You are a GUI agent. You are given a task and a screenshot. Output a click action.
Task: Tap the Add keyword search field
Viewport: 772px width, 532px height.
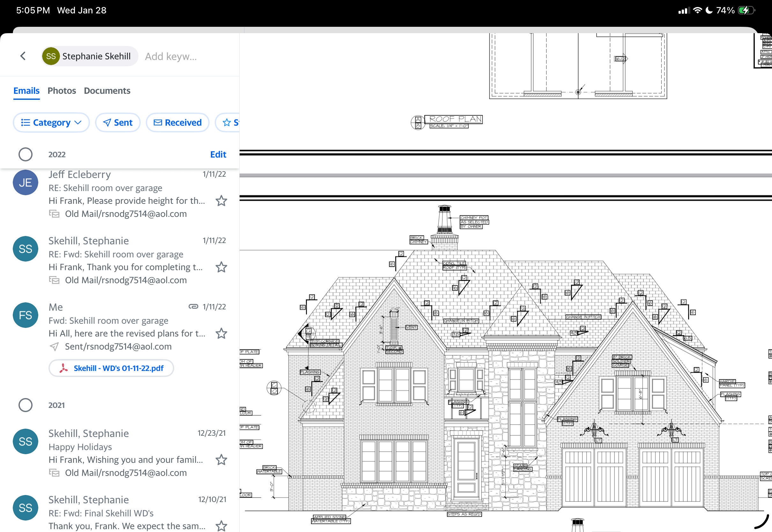click(x=171, y=56)
